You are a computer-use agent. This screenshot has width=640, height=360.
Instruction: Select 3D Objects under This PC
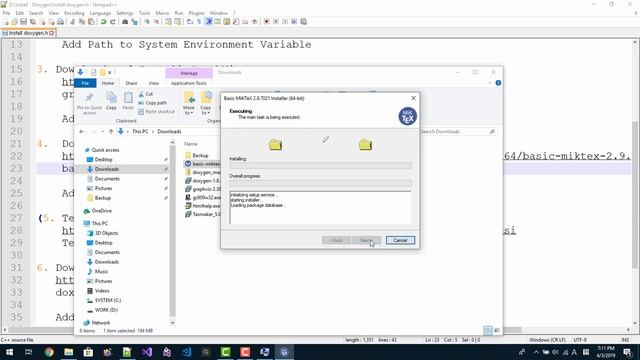[x=106, y=233]
